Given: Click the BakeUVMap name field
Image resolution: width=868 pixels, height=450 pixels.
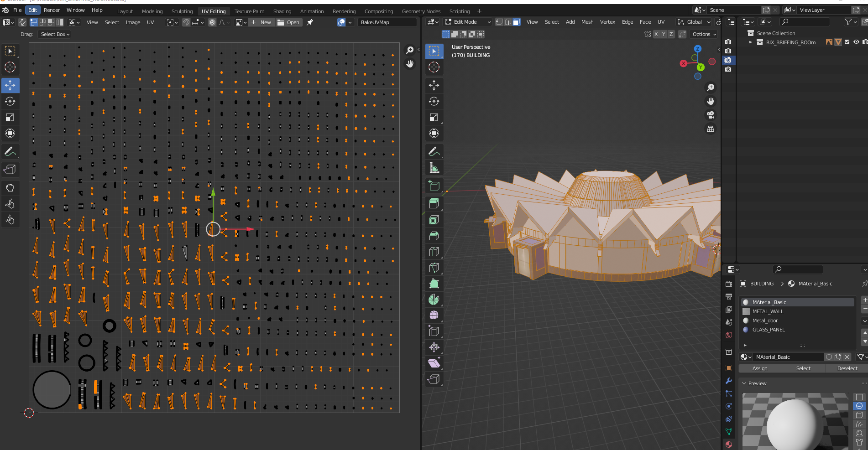Looking at the screenshot, I should (x=387, y=22).
